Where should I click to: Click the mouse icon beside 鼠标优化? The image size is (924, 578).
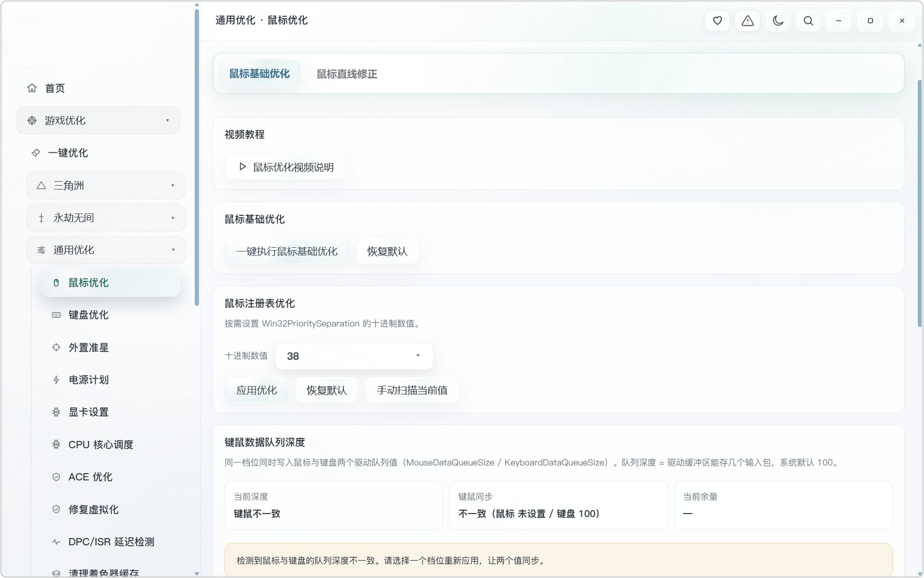point(56,283)
